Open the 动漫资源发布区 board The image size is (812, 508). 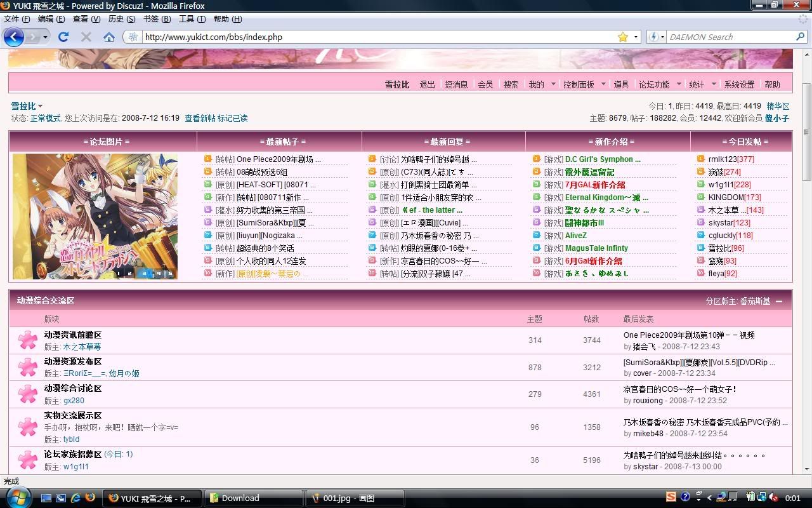point(72,361)
